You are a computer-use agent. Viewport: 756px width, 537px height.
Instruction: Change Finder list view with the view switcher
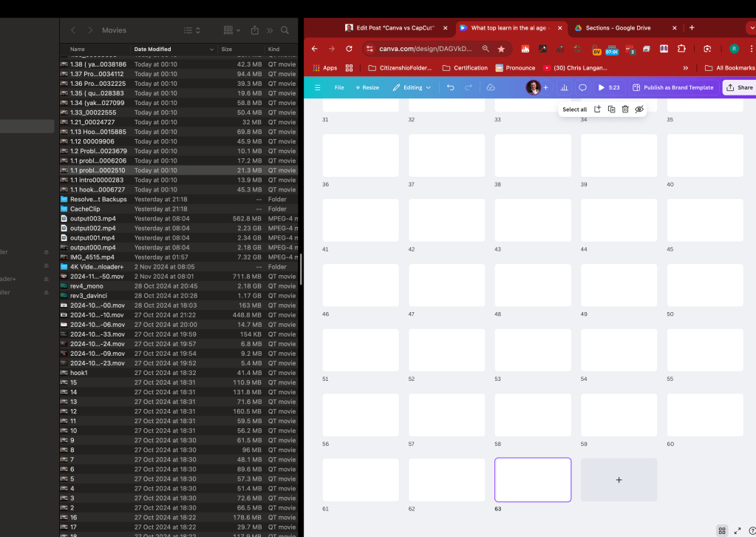192,30
